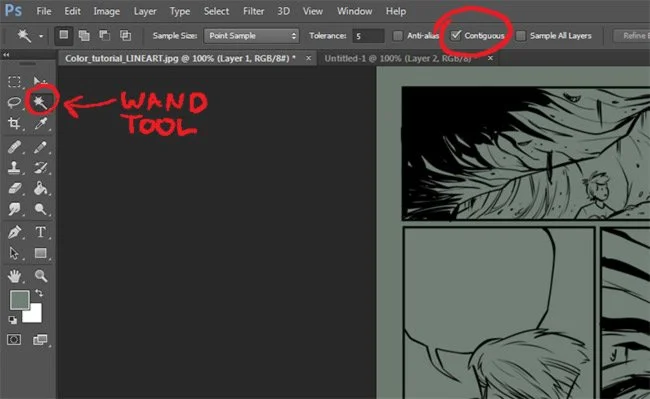Choose Intersect with Selection mode
The height and width of the screenshot is (399, 650).
pos(125,36)
